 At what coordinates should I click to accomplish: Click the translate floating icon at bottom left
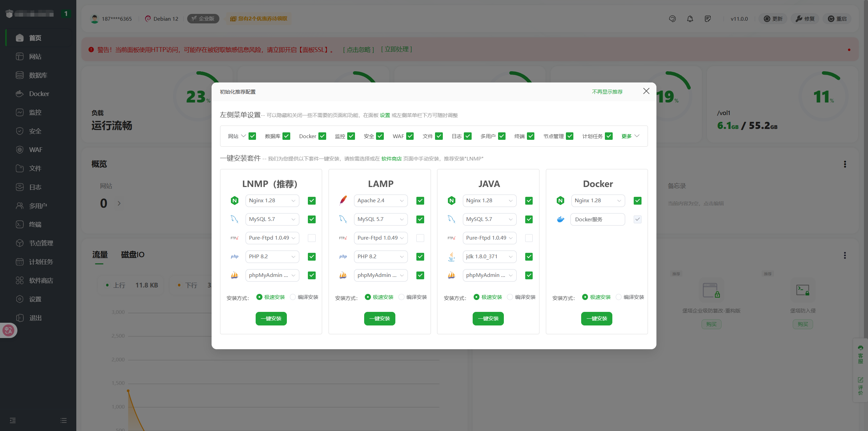(x=8, y=330)
